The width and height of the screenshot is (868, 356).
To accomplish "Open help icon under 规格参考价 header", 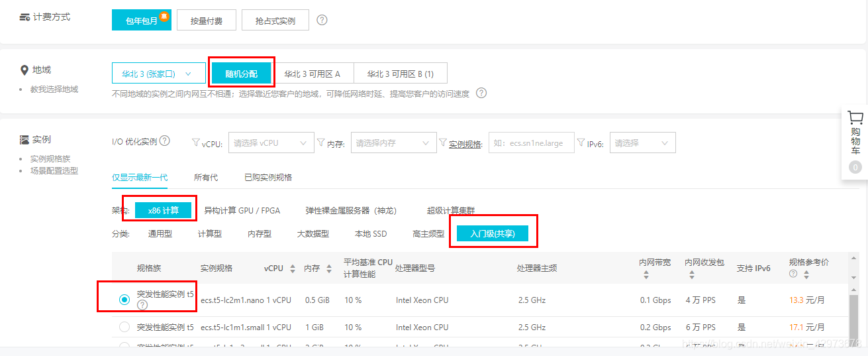I will coord(793,274).
